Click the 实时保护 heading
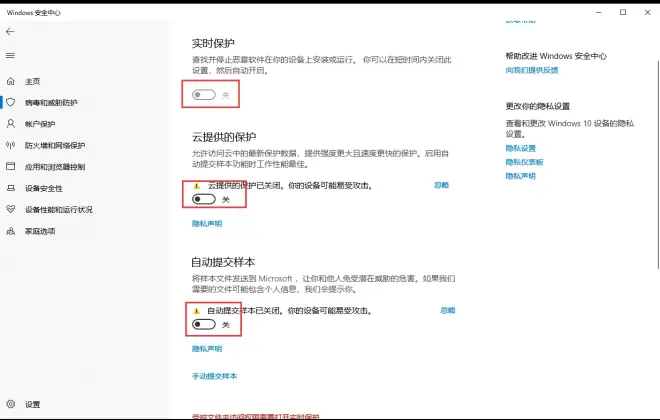This screenshot has height=420, width=660. [213, 43]
